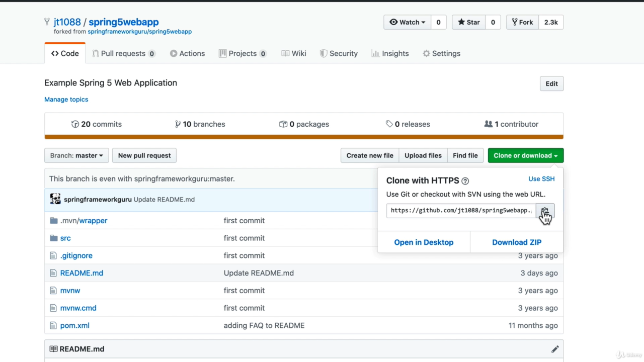The width and height of the screenshot is (644, 362).
Task: Click the releases tag icon
Action: pos(389,124)
